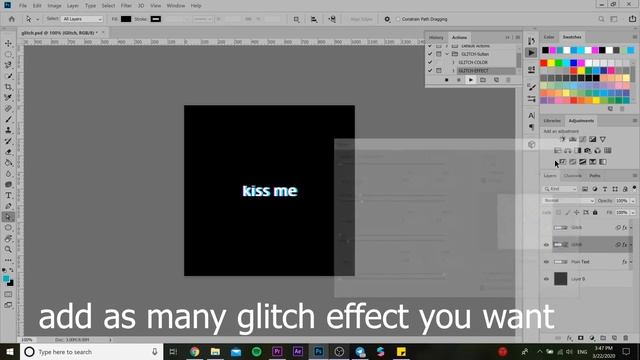Select the Pen tool
This screenshot has height=360, width=640.
(8, 206)
